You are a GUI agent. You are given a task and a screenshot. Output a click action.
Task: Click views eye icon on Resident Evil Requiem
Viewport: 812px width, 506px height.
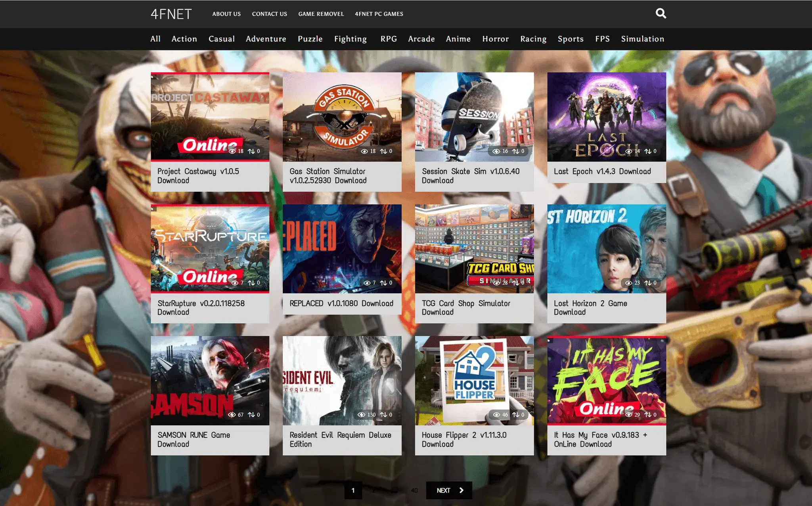pos(361,415)
